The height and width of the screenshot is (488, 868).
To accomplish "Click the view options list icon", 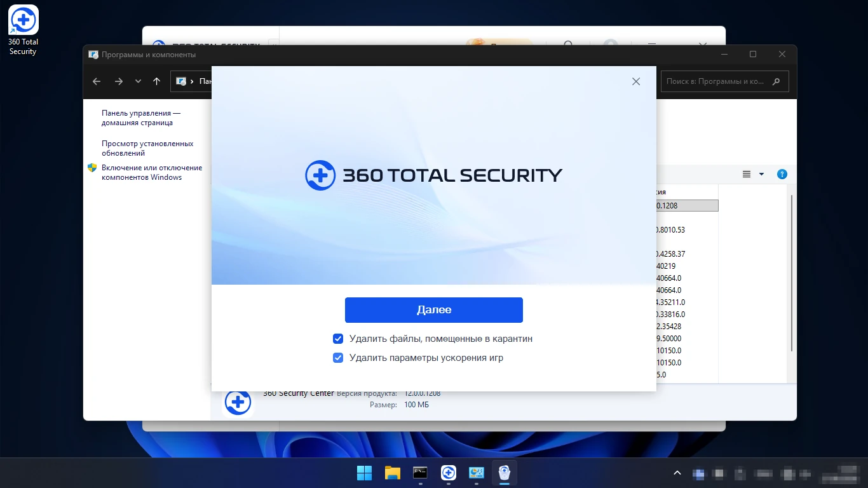I will tap(747, 174).
